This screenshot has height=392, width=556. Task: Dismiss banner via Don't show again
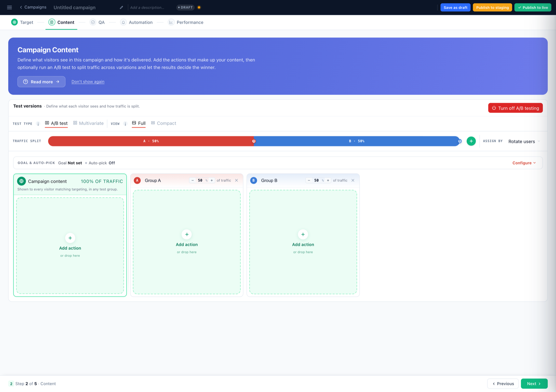(88, 82)
